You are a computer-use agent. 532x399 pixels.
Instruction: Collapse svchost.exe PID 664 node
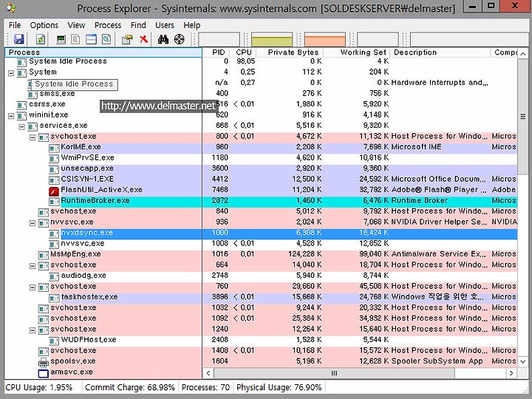click(x=33, y=266)
